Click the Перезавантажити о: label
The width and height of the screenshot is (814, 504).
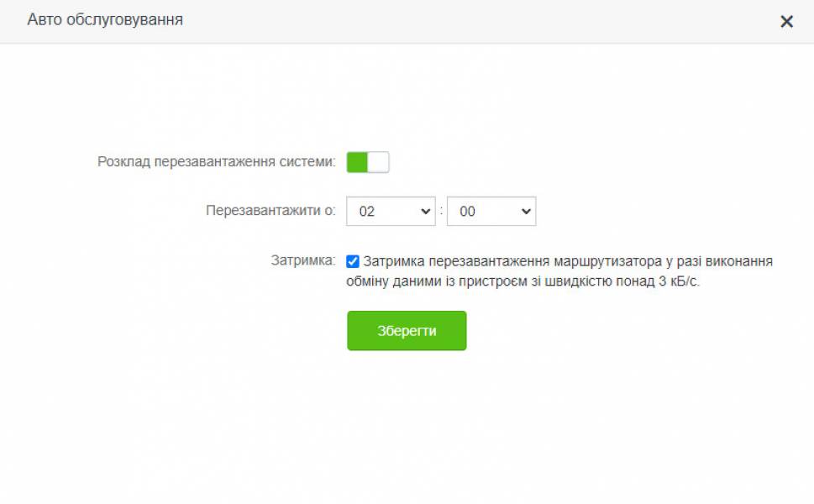(x=270, y=211)
